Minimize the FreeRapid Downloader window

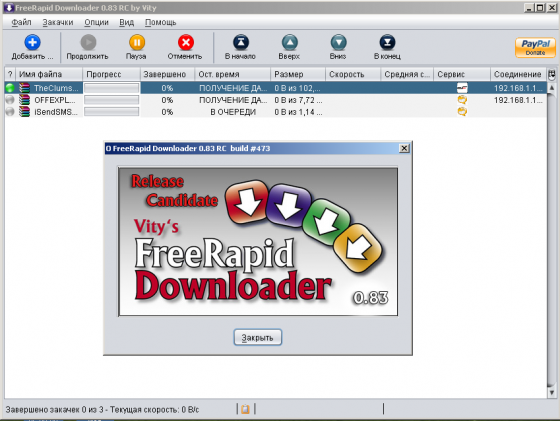pos(530,7)
